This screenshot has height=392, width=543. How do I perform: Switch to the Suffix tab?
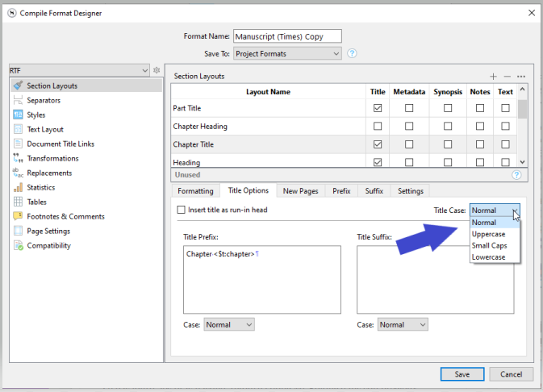(374, 191)
